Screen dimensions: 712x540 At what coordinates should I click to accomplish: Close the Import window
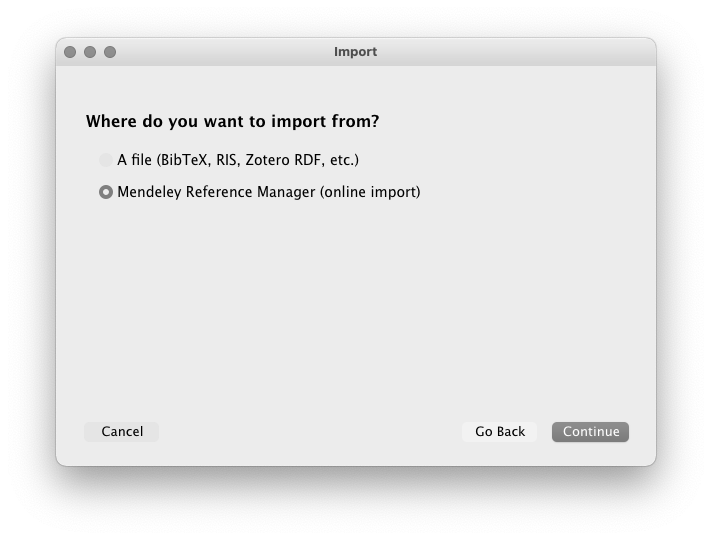[70, 52]
